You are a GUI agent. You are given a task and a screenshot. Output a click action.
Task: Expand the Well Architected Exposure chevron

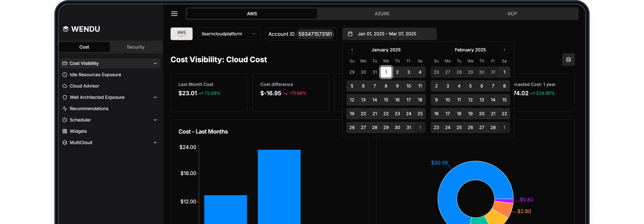pyautogui.click(x=155, y=97)
